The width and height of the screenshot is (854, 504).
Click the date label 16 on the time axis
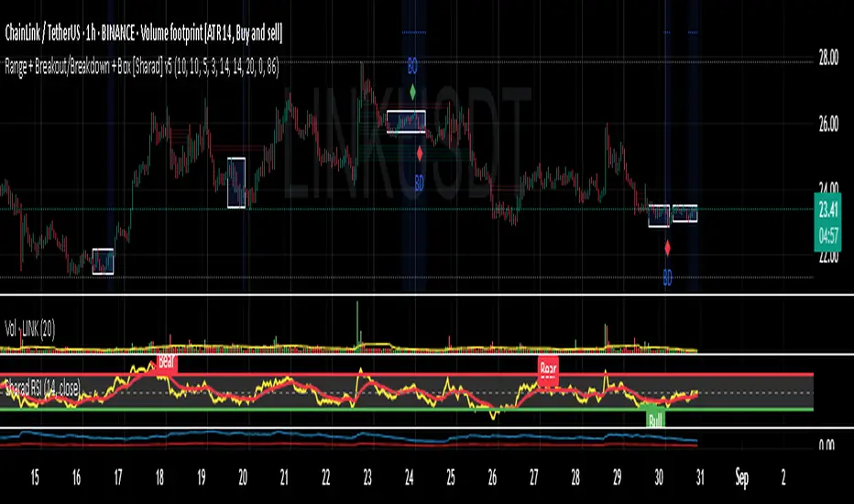tap(76, 477)
